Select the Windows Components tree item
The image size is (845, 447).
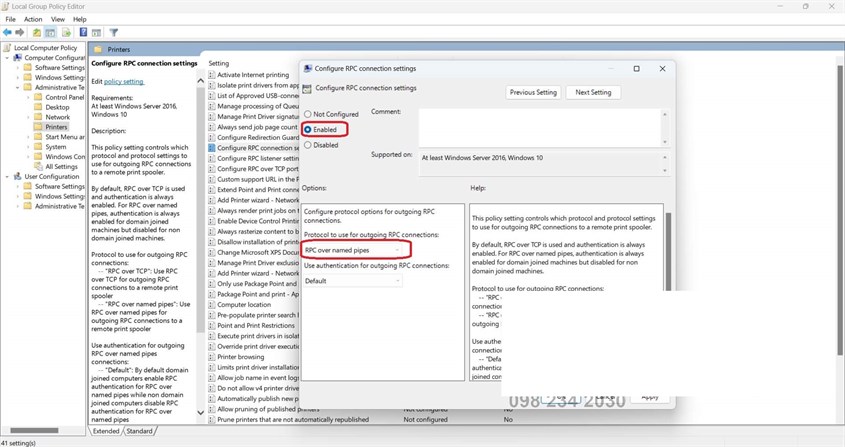pyautogui.click(x=65, y=157)
